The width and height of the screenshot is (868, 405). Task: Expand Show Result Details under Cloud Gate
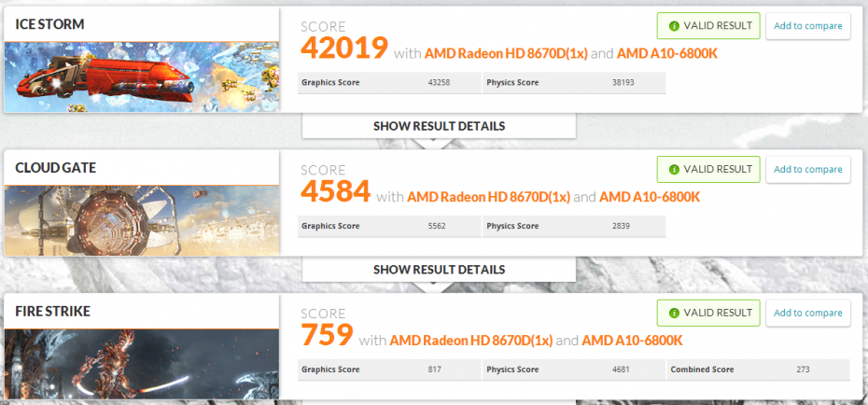439,270
